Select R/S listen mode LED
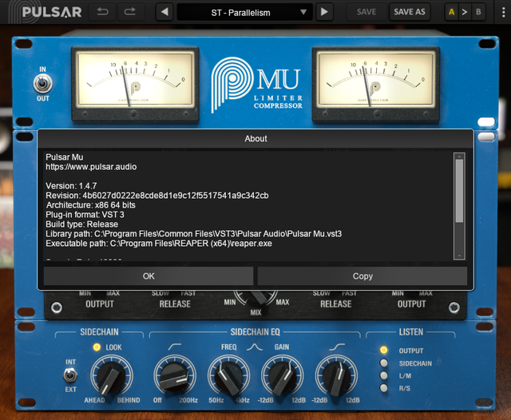 [384, 388]
